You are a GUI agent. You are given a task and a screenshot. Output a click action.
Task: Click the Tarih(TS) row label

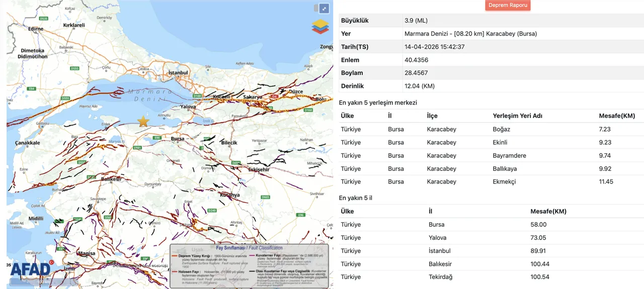tap(355, 47)
